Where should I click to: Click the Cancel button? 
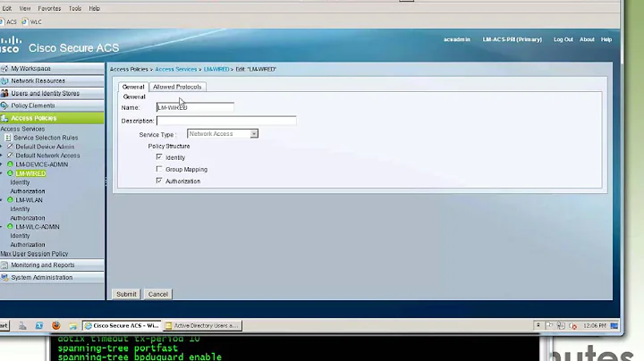157,294
